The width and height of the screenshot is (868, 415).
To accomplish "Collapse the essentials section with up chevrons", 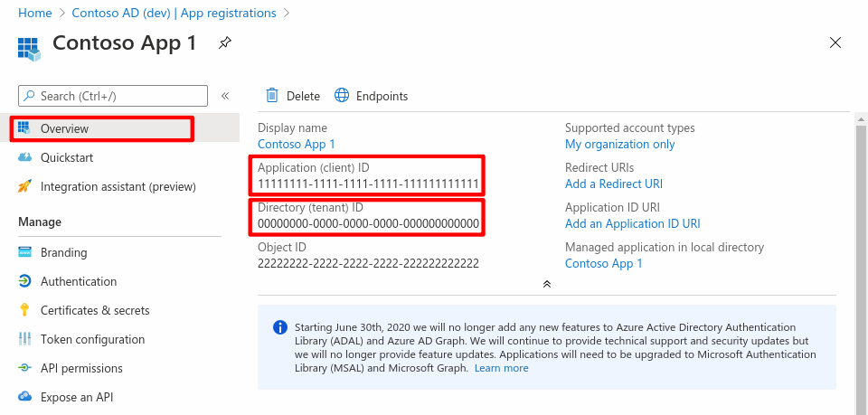I will (547, 284).
